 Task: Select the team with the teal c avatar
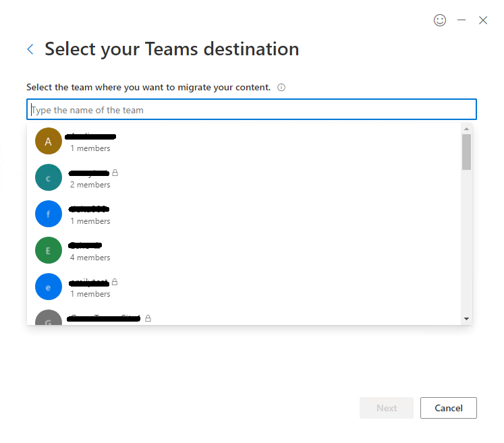coord(244,177)
